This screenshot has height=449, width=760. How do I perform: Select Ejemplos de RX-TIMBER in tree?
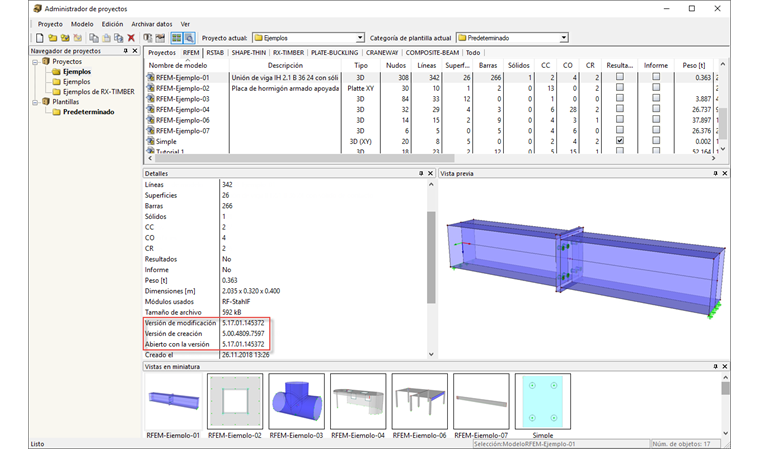(x=98, y=92)
